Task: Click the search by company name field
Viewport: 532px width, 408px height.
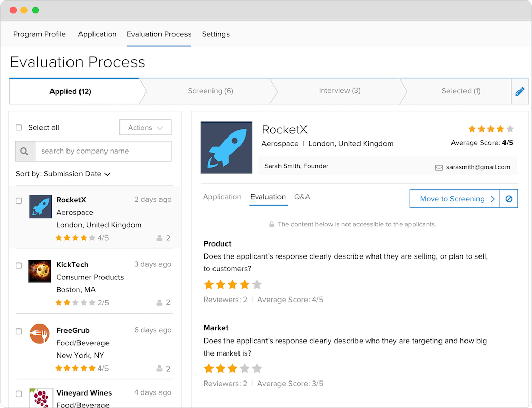Action: point(103,152)
